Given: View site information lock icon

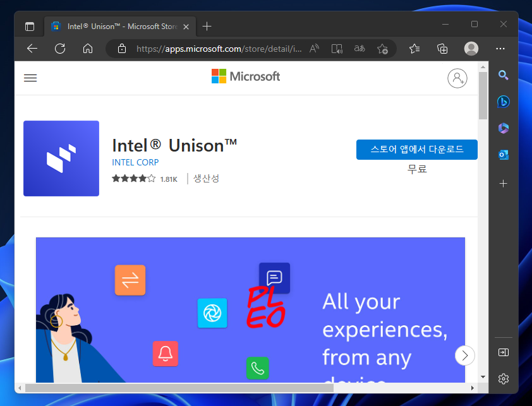Looking at the screenshot, I should click(x=122, y=49).
